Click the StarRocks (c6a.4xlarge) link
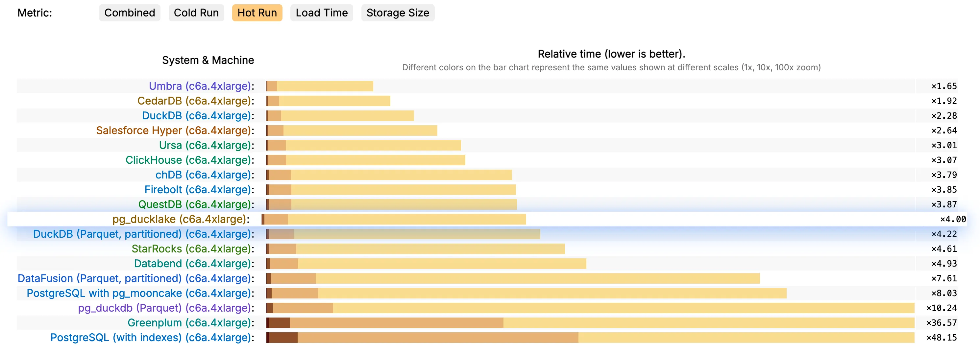The image size is (980, 355). 191,249
